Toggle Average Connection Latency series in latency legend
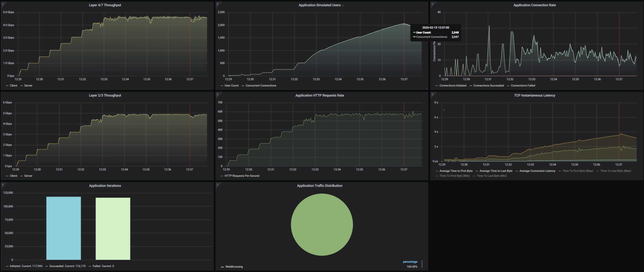 537,171
